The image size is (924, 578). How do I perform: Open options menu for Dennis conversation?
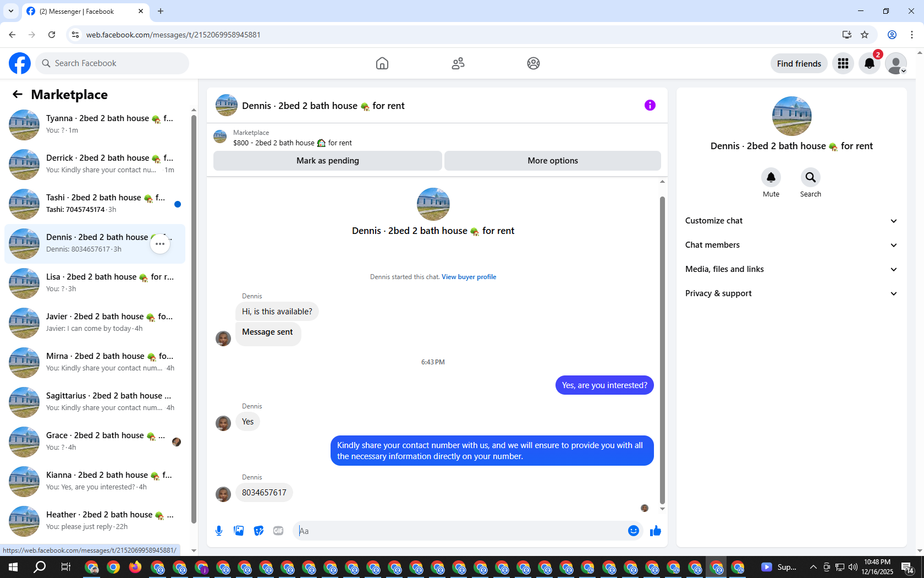coord(160,244)
